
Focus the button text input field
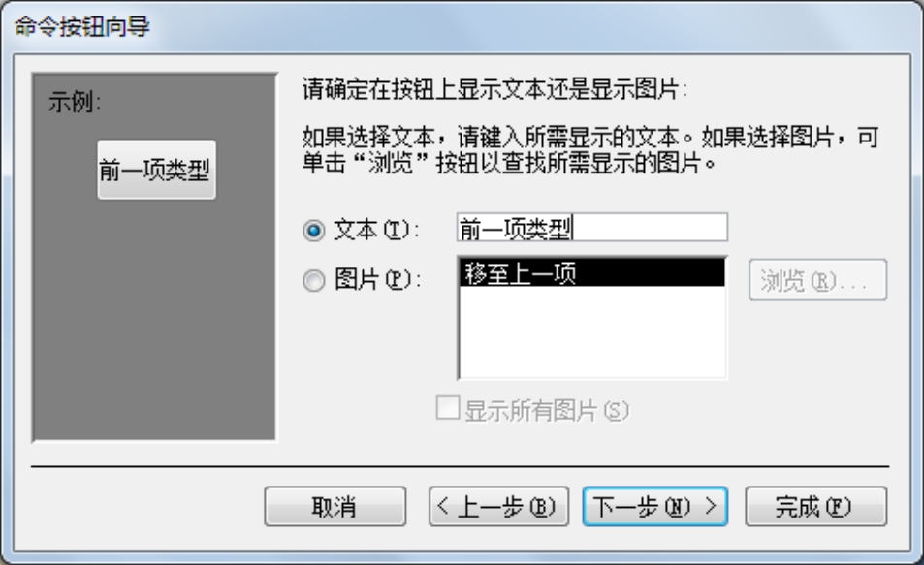click(592, 228)
